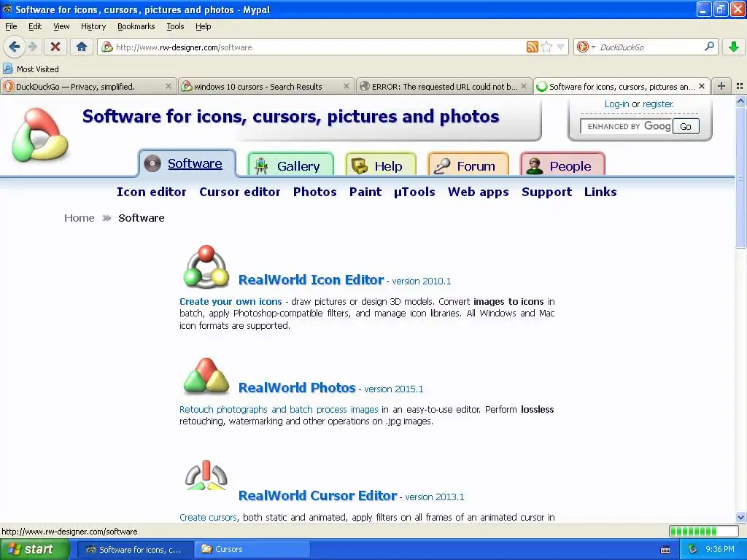Viewport: 747px width, 560px height.
Task: Open the DuckDuckGo search engine selector dropdown
Action: (586, 47)
